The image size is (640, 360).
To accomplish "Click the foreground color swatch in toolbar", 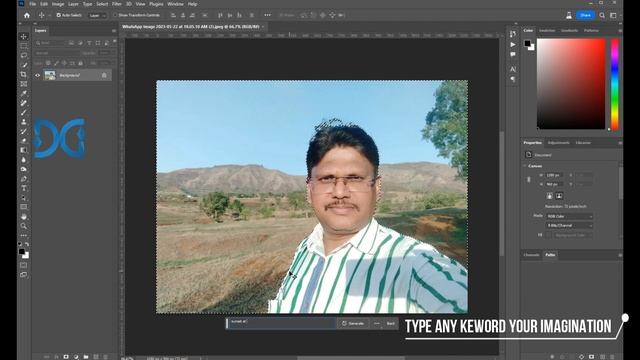I will pos(22,252).
